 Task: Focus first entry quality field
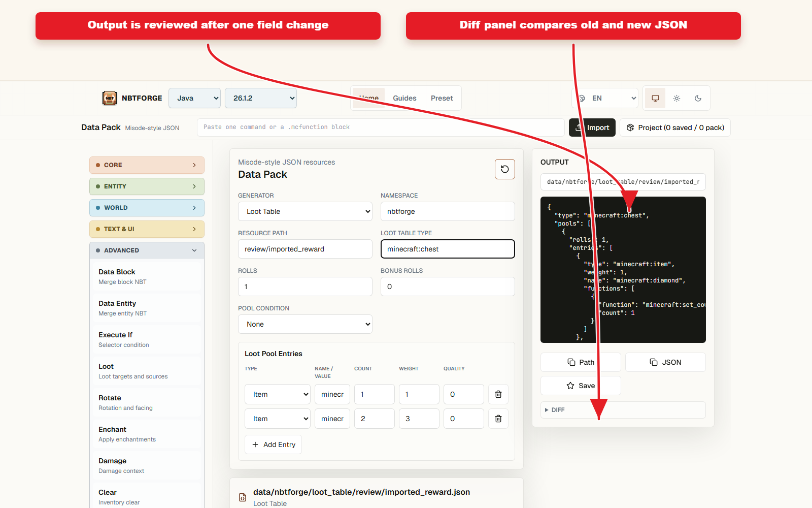(464, 394)
